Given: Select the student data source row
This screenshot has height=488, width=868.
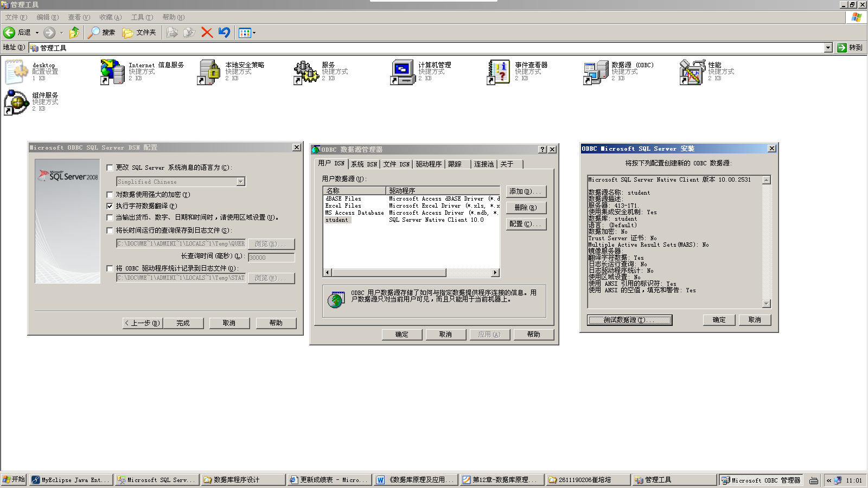Looking at the screenshot, I should (411, 220).
